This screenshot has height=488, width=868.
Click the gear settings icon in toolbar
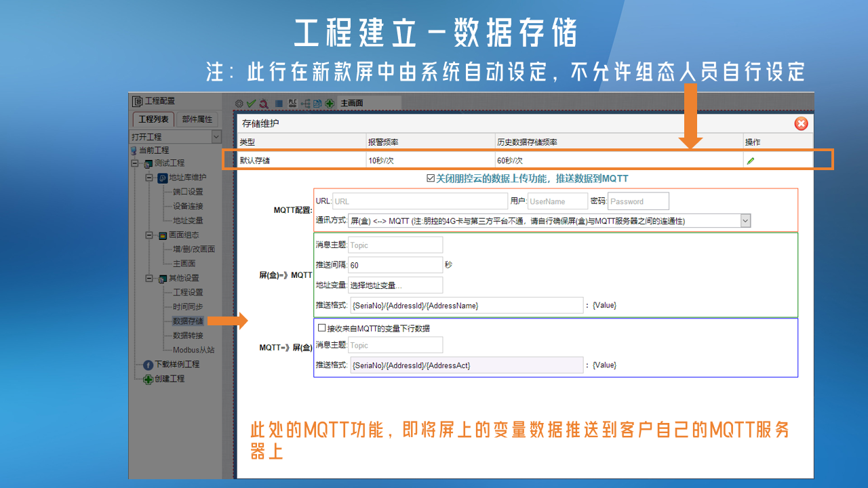coord(239,103)
